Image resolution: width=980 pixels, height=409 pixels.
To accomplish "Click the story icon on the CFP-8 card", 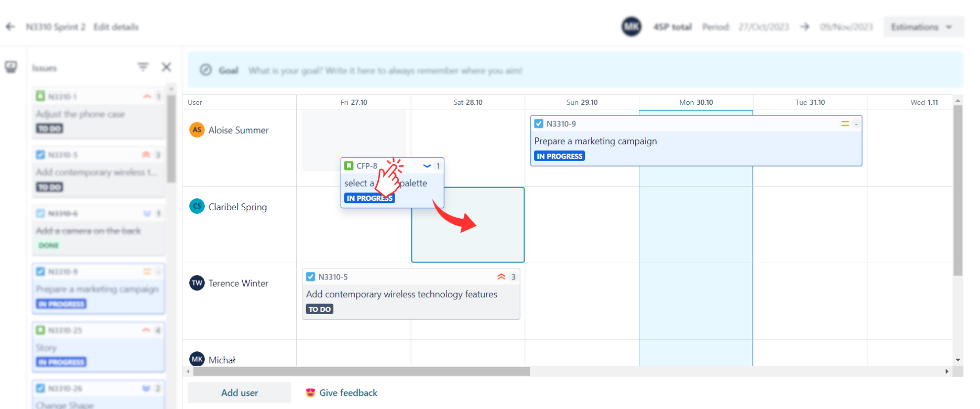I will coord(349,166).
